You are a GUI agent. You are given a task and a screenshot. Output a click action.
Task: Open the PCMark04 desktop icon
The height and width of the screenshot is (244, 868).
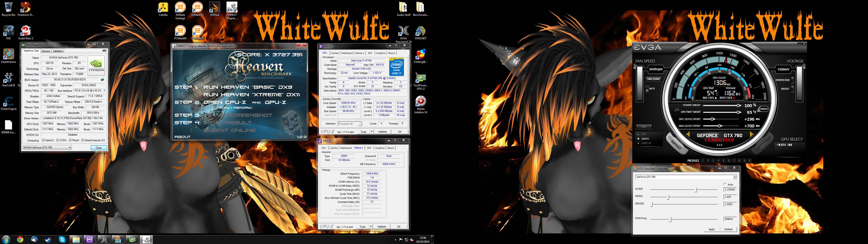point(180,32)
